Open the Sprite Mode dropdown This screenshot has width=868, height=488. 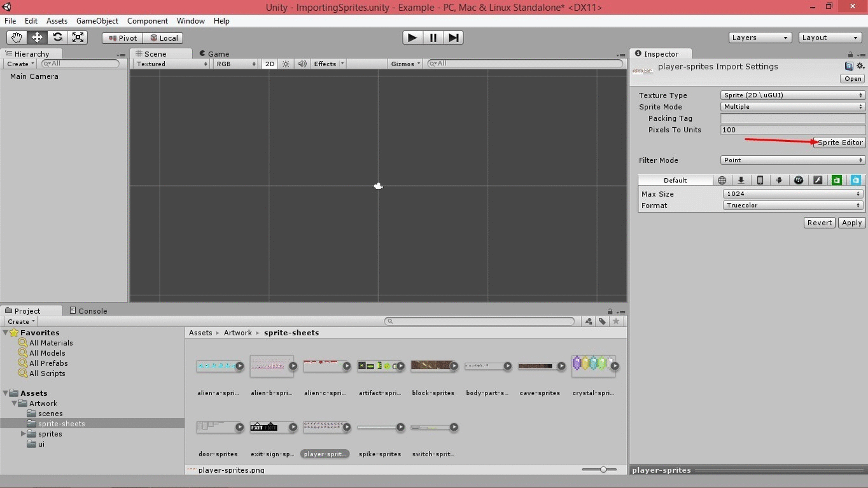click(x=793, y=107)
